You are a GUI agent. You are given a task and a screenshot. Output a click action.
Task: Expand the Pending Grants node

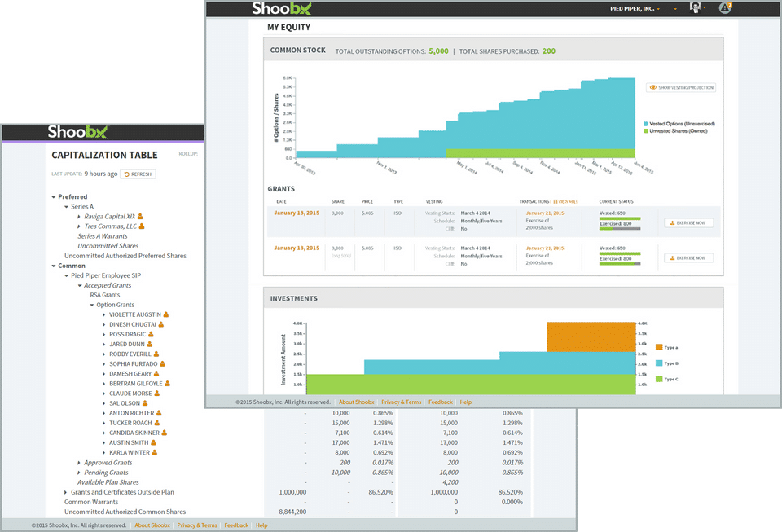pyautogui.click(x=79, y=473)
